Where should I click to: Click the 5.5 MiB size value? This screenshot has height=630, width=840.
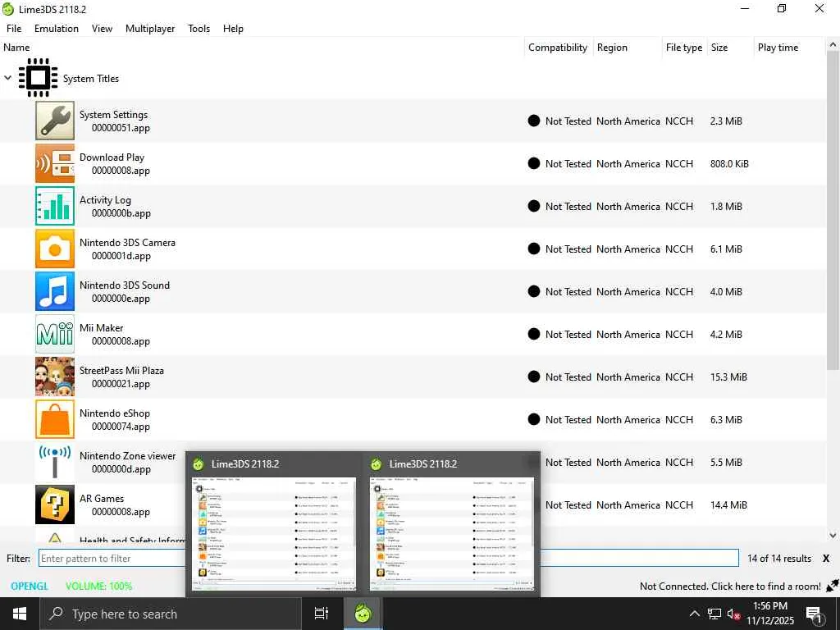tap(726, 462)
